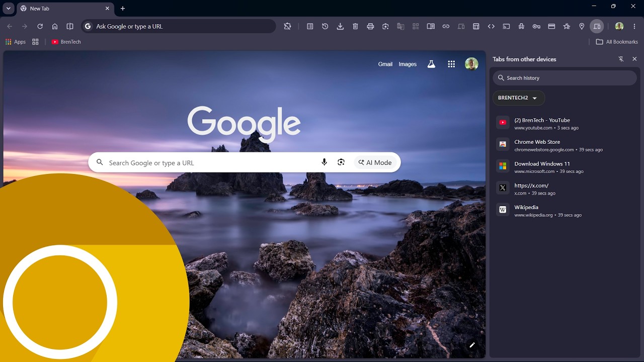The width and height of the screenshot is (644, 362).
Task: Open the tab search chevron in title bar
Action: pos(9,8)
